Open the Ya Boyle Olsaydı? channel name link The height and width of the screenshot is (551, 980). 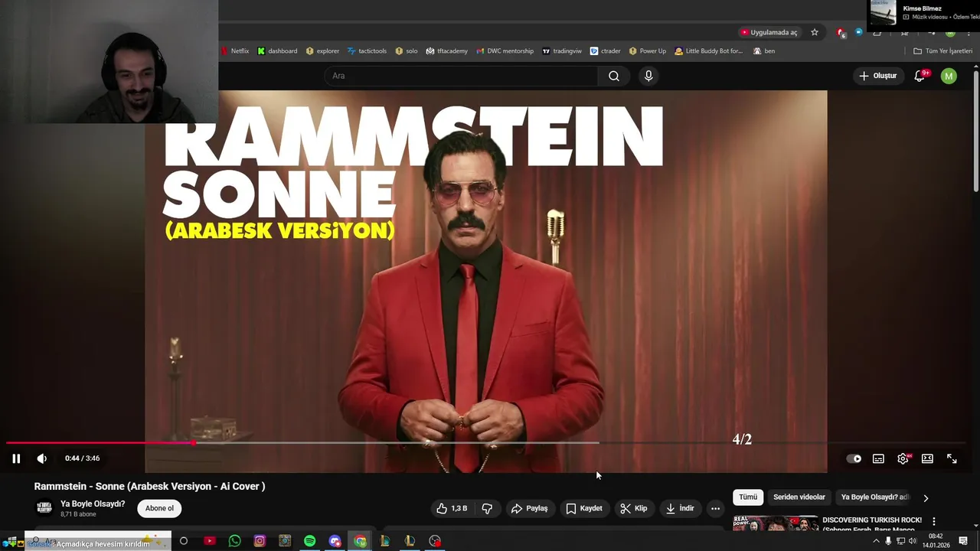tap(93, 504)
